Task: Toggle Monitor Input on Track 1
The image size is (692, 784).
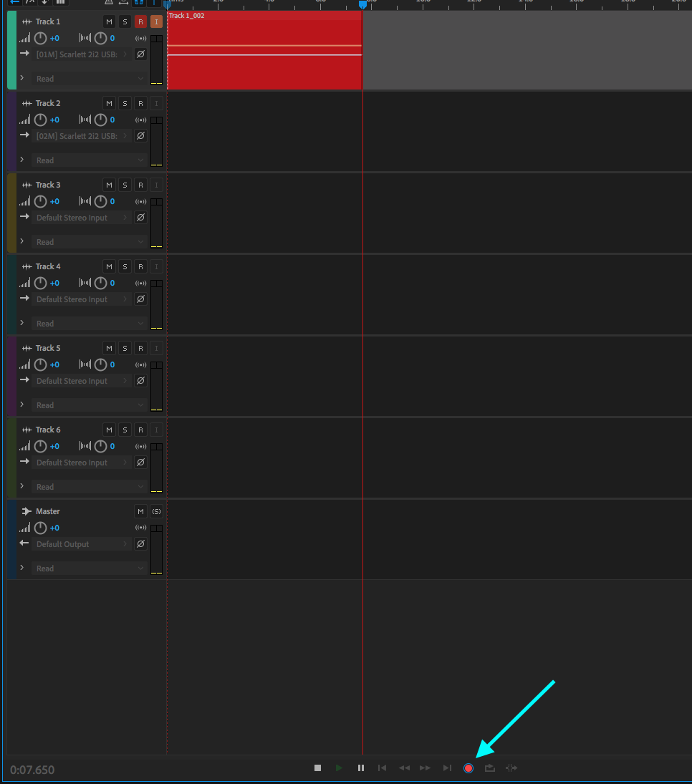Action: pyautogui.click(x=157, y=22)
